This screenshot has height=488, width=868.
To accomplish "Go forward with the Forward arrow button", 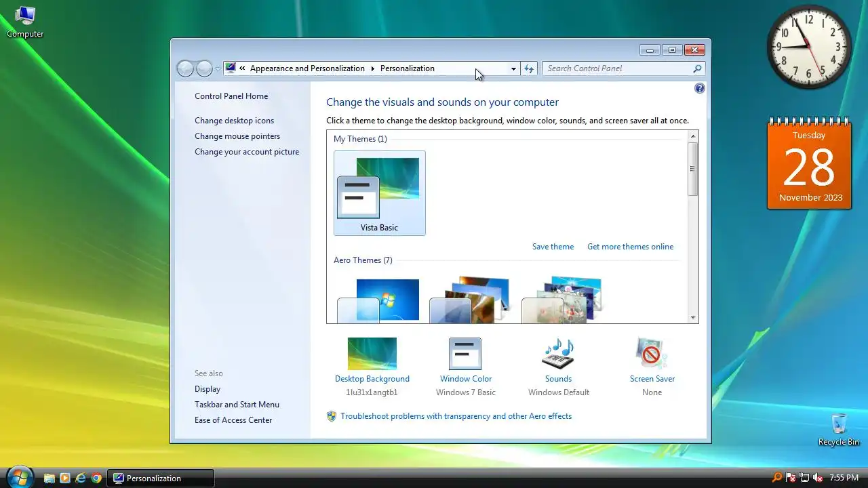I will point(204,68).
